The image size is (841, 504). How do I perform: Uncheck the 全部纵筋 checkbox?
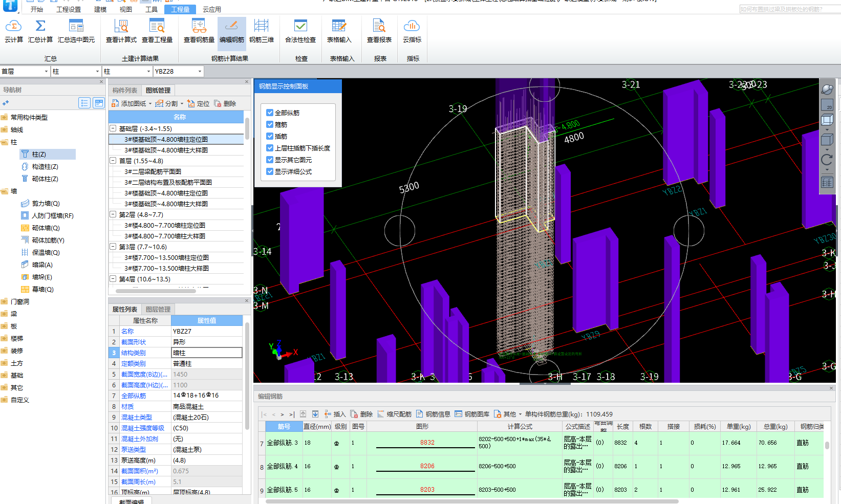270,113
